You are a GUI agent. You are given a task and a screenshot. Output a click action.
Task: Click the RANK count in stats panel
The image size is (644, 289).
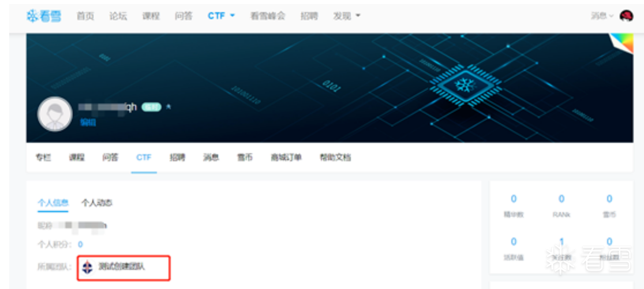[561, 199]
